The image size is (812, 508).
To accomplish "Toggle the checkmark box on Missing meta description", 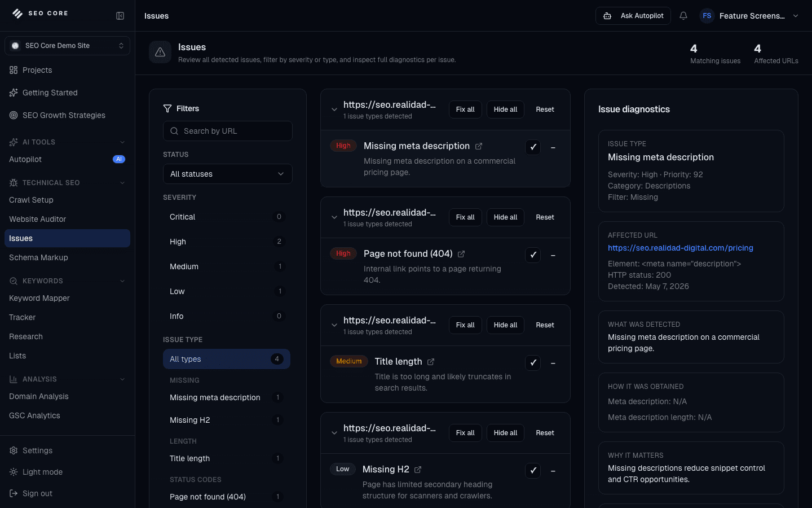I will 533,147.
